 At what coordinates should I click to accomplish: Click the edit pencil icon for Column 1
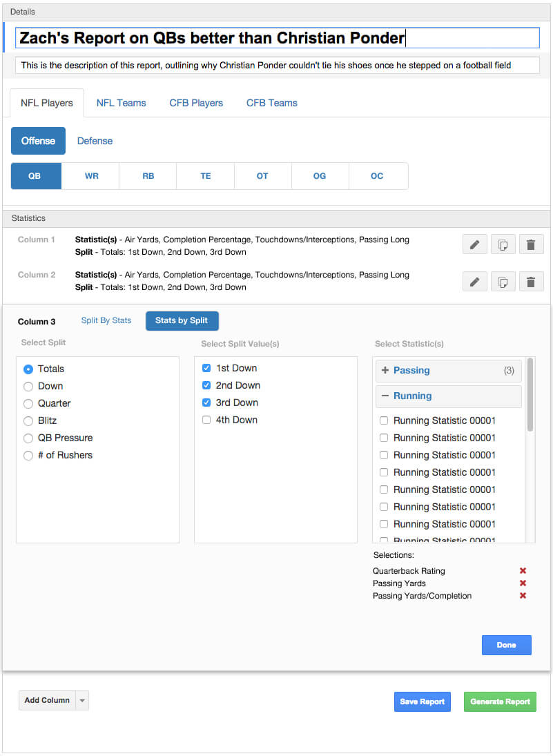coord(474,244)
